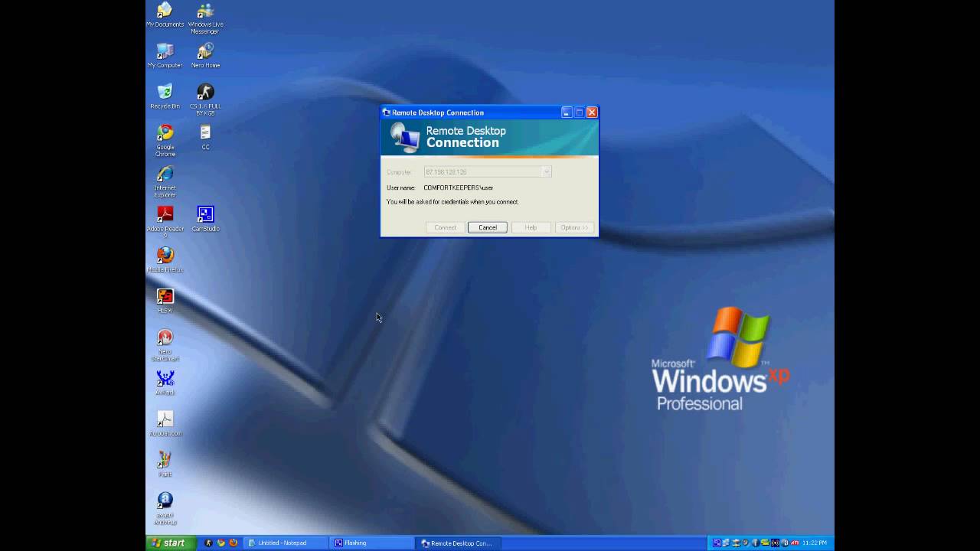This screenshot has height=551, width=980.
Task: Click Remote Desktop Connection title bar icon
Action: [387, 112]
